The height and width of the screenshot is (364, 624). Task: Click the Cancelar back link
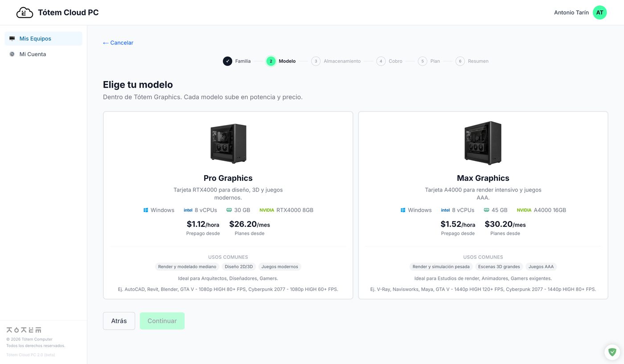[x=118, y=43]
